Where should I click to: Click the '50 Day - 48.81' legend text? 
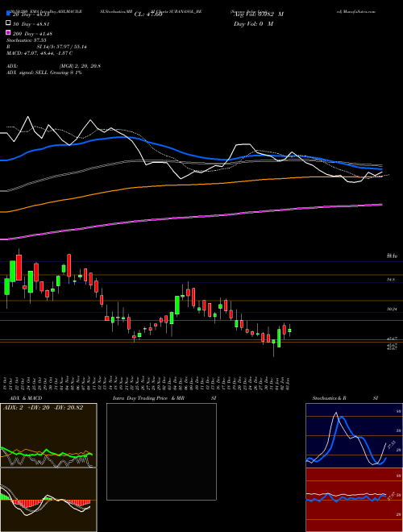(x=31, y=23)
